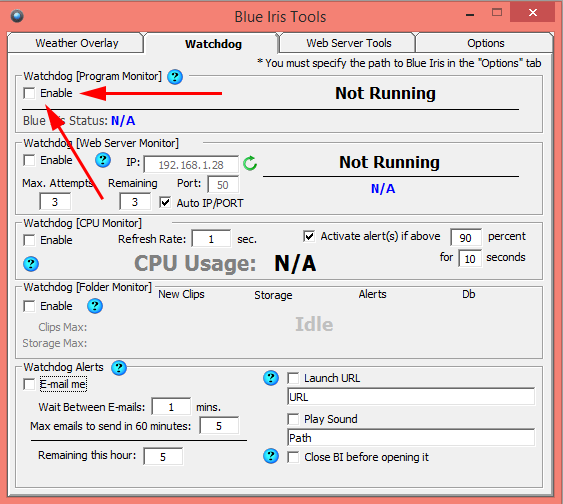The height and width of the screenshot is (504, 563).
Task: Click the New Clips column label
Action: coord(181,294)
